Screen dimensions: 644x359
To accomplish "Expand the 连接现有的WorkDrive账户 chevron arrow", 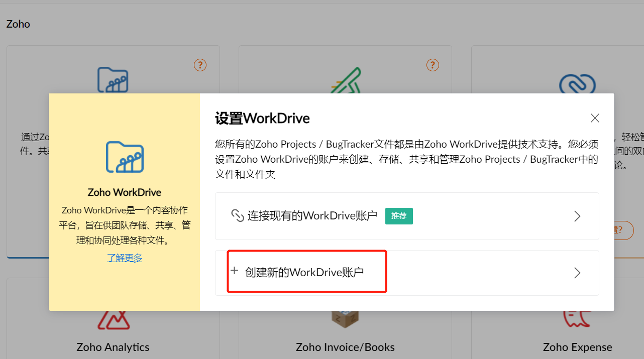I will click(577, 216).
